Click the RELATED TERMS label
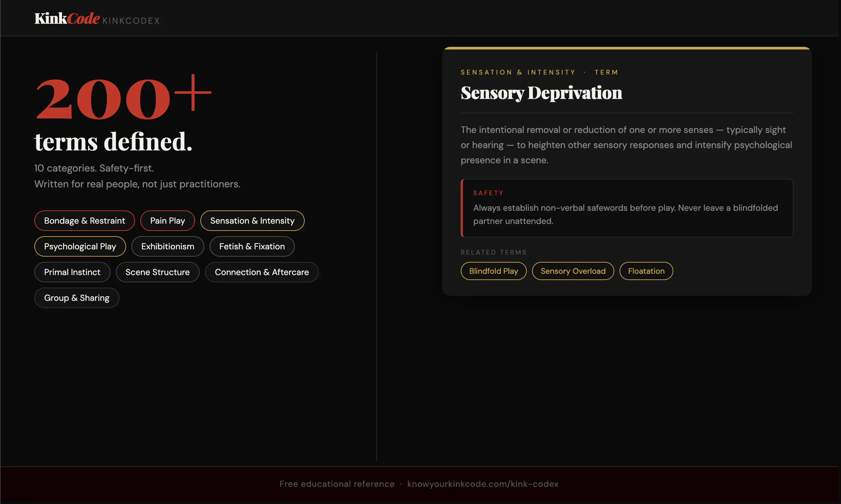The image size is (841, 504). click(493, 252)
